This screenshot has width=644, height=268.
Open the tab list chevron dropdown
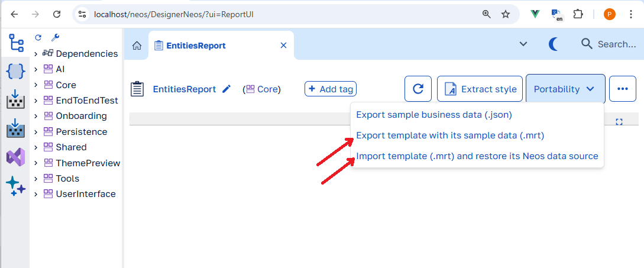pyautogui.click(x=523, y=44)
